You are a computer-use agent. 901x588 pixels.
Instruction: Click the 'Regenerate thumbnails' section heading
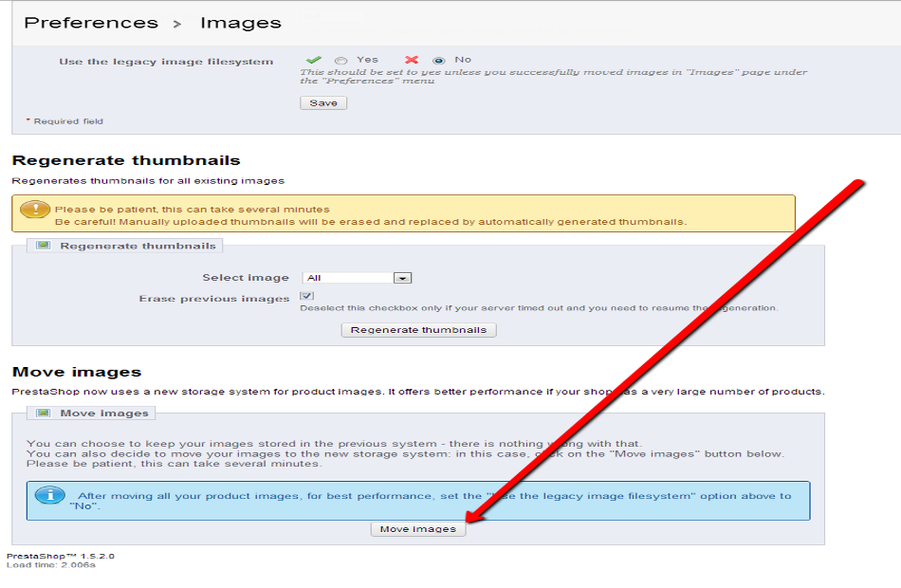tap(126, 160)
